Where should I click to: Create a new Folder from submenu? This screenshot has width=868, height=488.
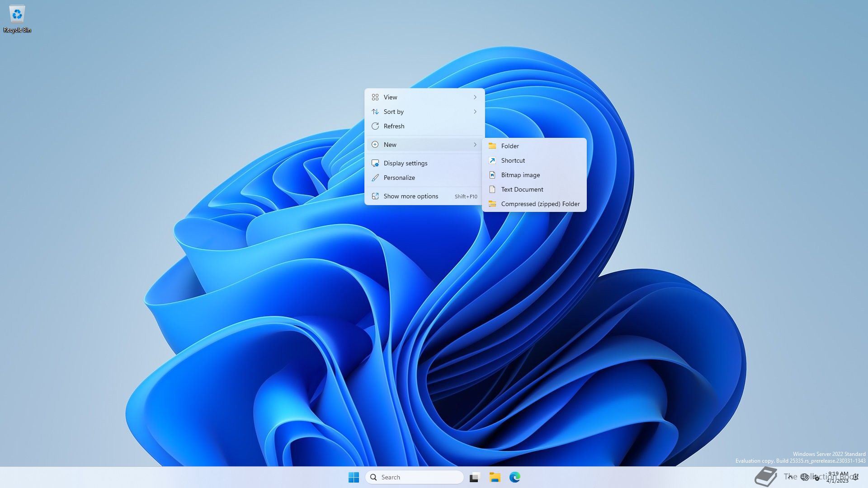click(534, 146)
